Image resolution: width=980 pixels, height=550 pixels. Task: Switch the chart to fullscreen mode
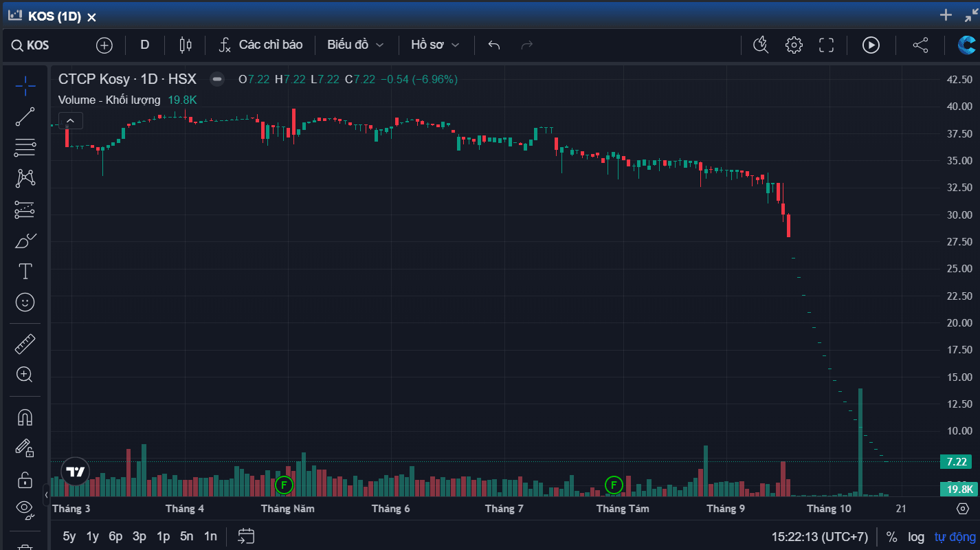point(827,45)
